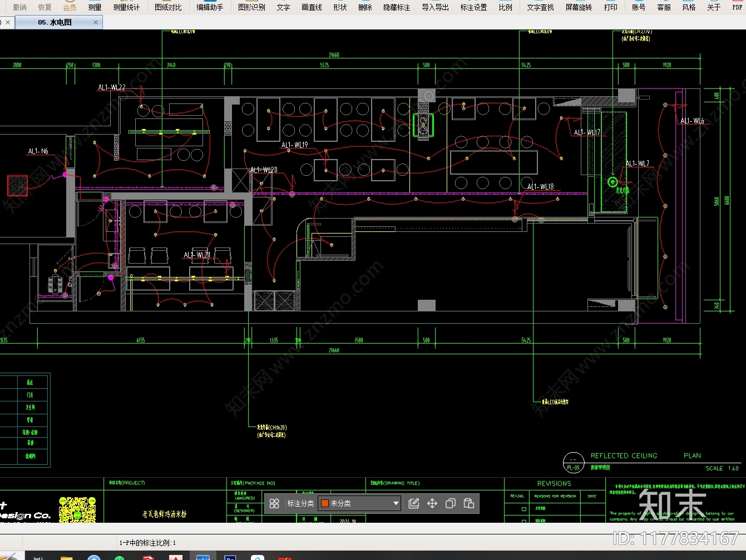Close the partially hidden left tab

[x=8, y=22]
